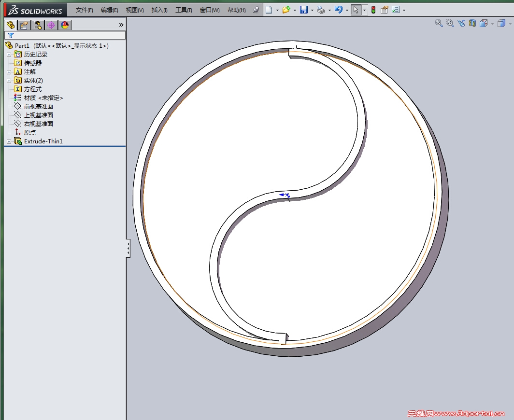This screenshot has width=514, height=420.
Task: Select 传感器 tree item
Action: coord(28,63)
